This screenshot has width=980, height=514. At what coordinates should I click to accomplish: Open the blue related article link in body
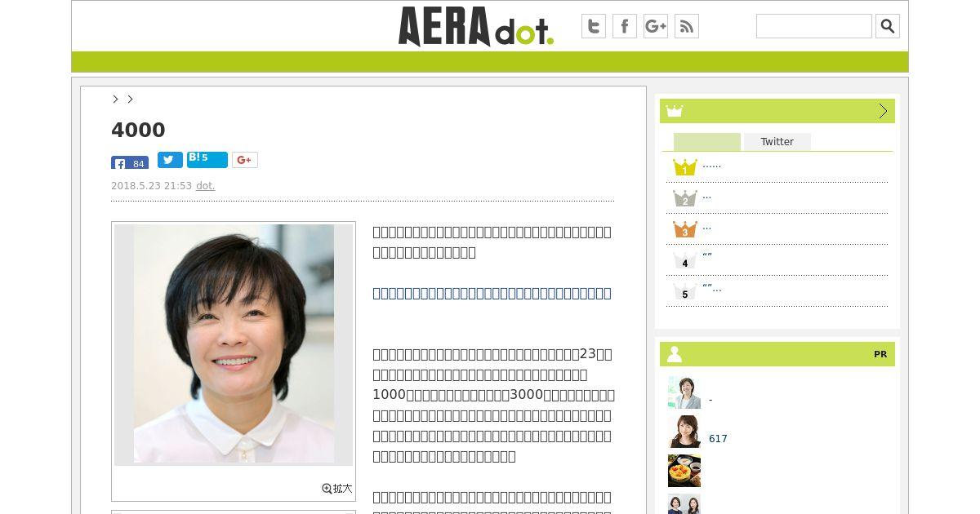pos(492,293)
